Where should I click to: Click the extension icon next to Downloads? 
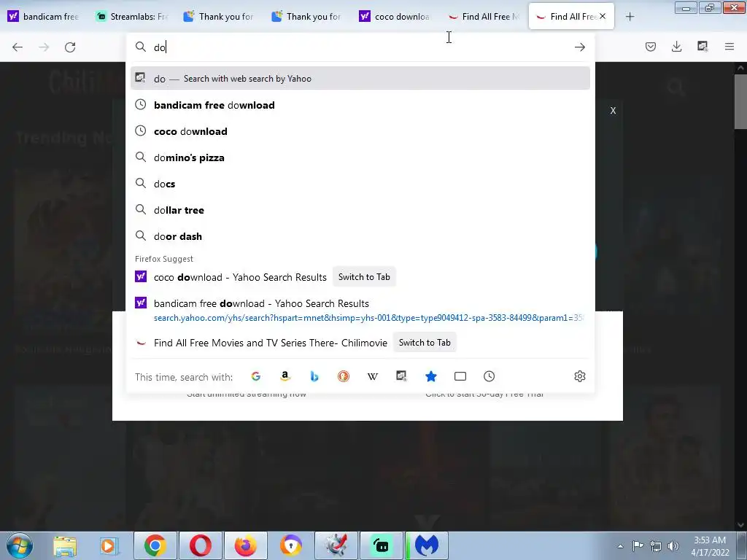pyautogui.click(x=703, y=47)
